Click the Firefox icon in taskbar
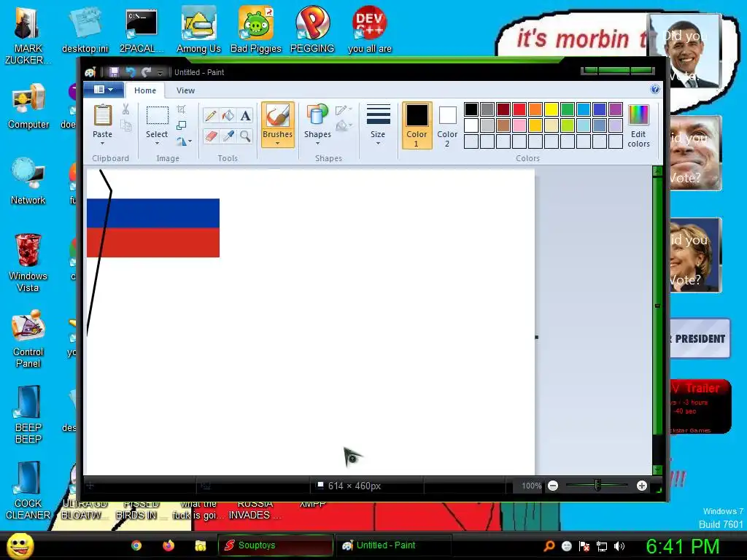Screen dimensions: 747x560 pos(169,545)
